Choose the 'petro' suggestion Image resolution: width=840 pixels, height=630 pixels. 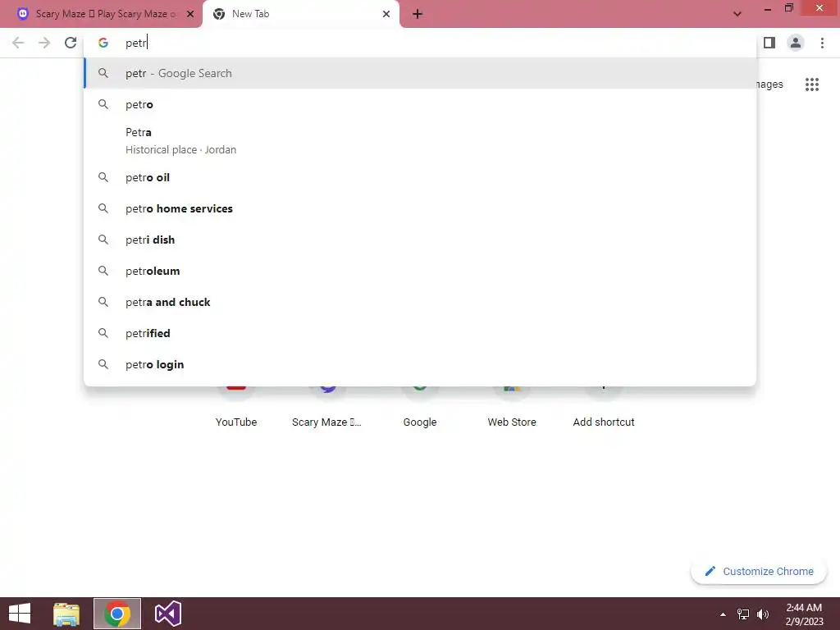(x=421, y=104)
